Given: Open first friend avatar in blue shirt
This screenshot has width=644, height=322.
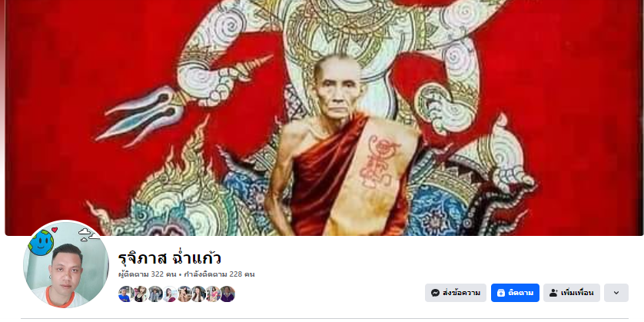Looking at the screenshot, I should (126, 294).
